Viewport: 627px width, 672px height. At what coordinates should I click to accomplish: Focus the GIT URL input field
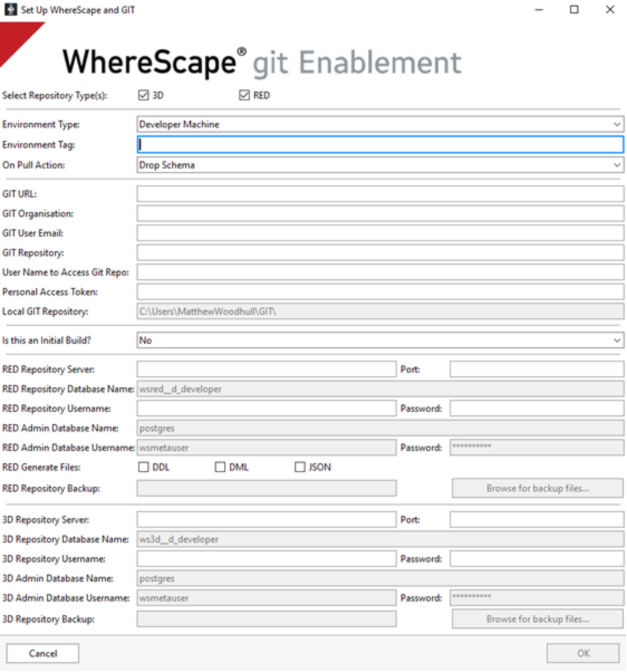(x=380, y=194)
